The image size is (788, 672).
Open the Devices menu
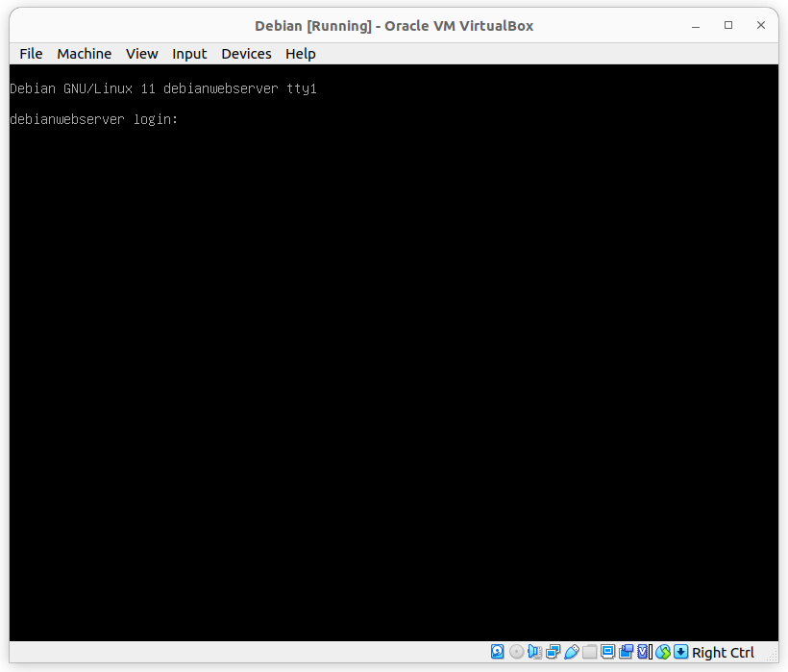click(x=246, y=54)
